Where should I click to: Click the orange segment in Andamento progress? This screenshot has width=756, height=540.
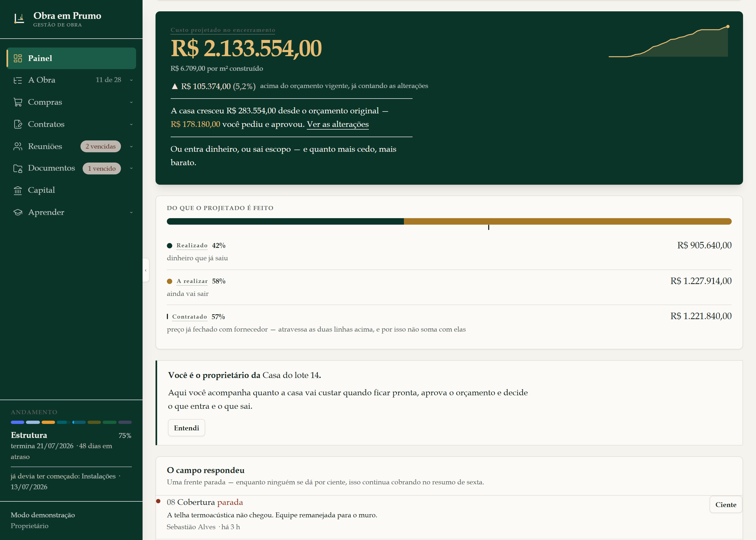tap(48, 422)
